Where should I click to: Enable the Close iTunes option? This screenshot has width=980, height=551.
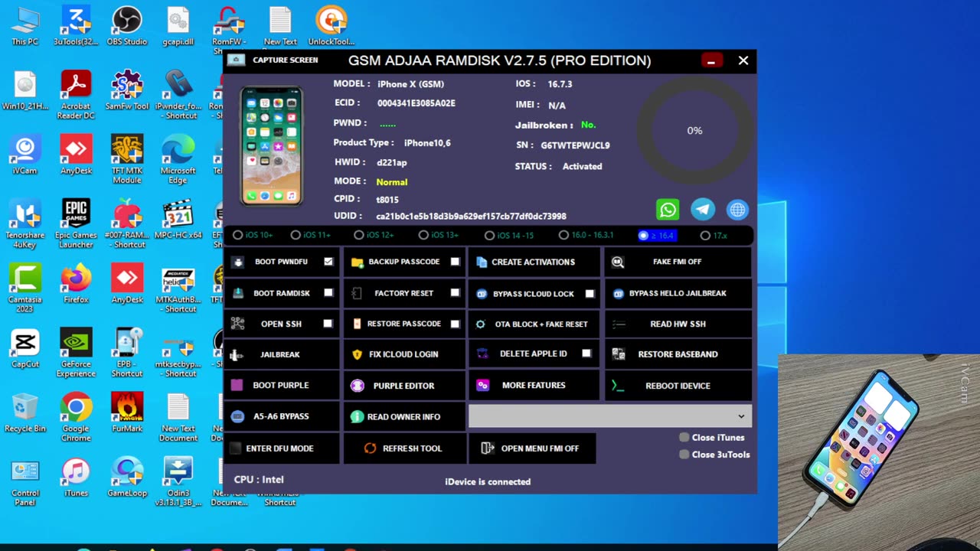point(684,438)
